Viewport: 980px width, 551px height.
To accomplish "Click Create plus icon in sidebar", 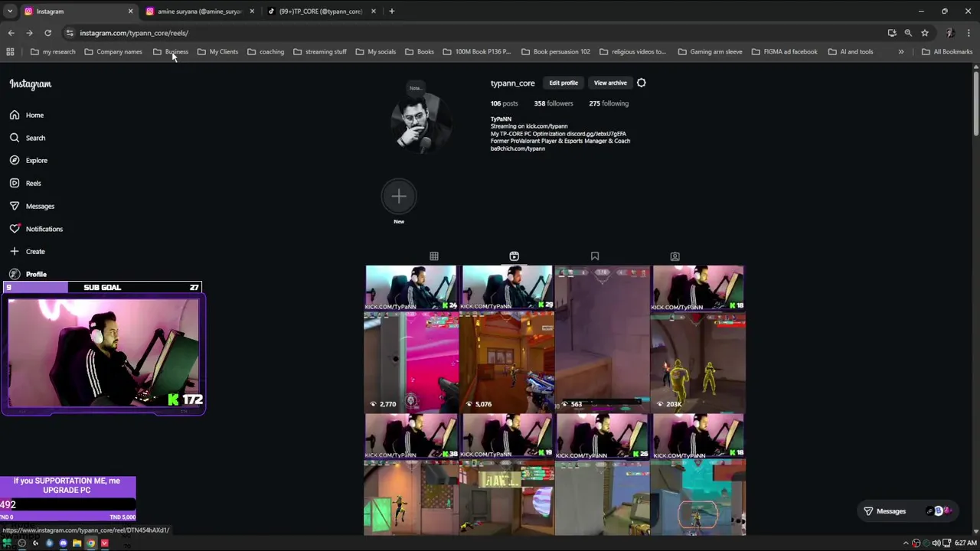I will 15,251.
